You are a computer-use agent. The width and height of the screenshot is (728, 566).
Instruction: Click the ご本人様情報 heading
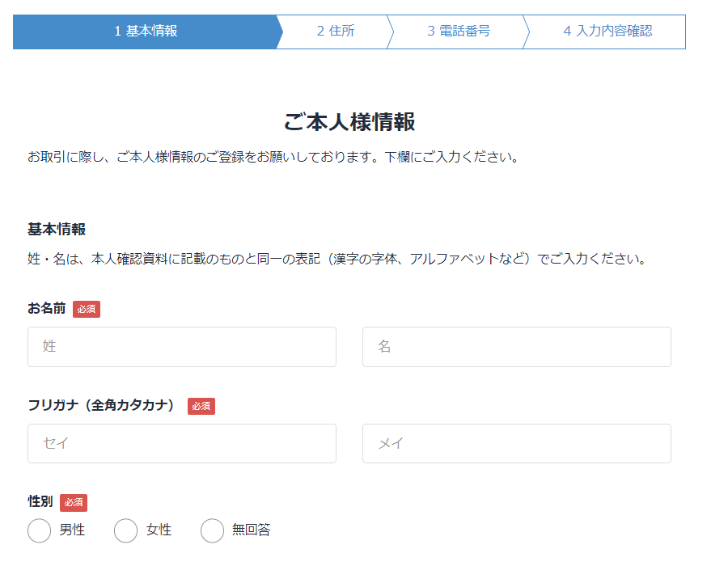point(349,122)
